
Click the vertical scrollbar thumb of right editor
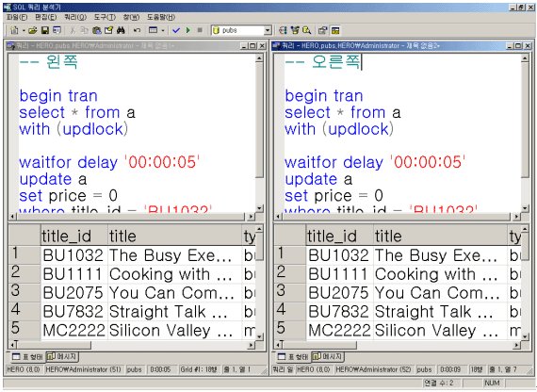525,120
